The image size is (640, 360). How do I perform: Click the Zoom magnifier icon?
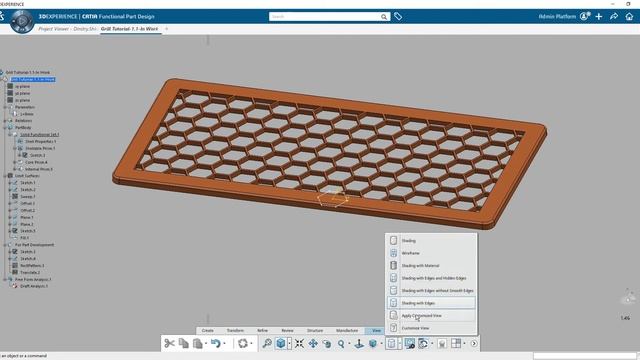[x=341, y=343]
